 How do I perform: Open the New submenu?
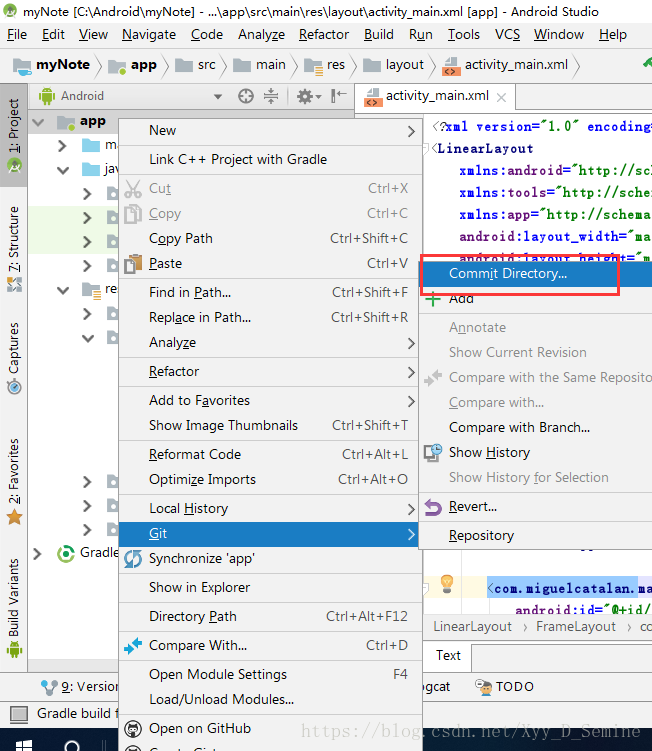point(270,130)
